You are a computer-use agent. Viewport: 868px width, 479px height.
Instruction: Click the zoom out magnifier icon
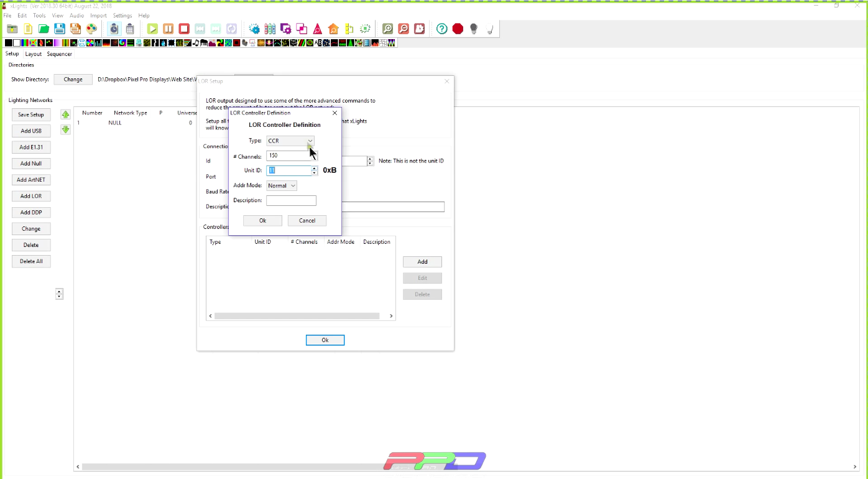tap(404, 29)
